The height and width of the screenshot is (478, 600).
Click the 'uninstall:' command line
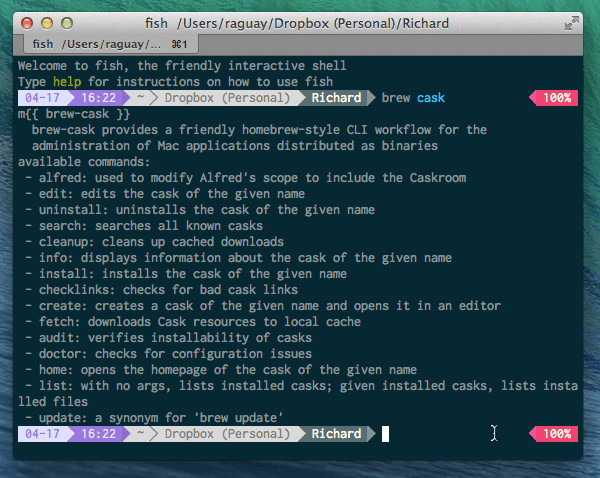point(200,210)
